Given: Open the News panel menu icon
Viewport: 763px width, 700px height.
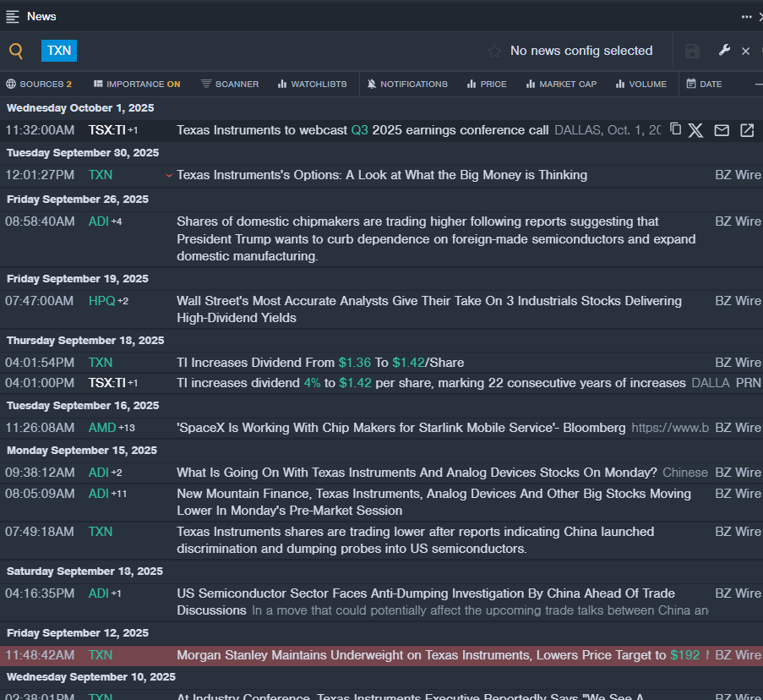Looking at the screenshot, I should pos(13,16).
